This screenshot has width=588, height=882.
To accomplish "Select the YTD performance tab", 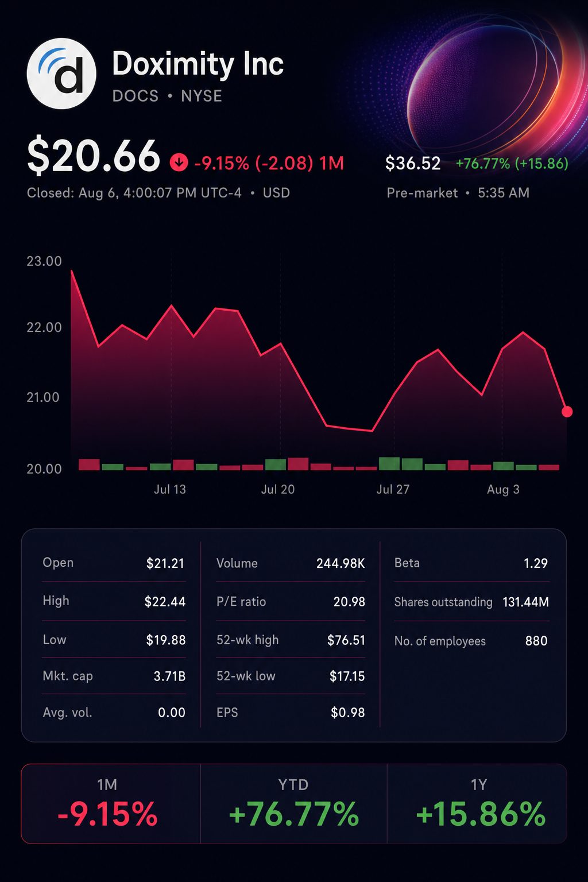I will pyautogui.click(x=294, y=803).
